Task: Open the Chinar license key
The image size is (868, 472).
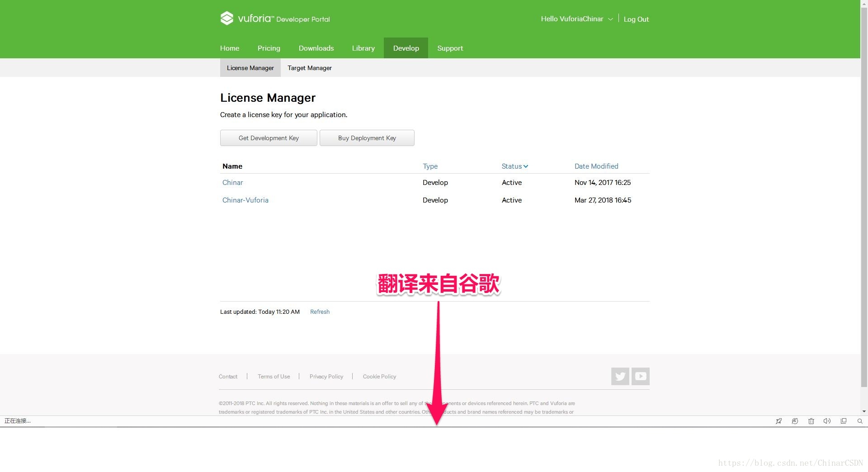Action: 232,183
